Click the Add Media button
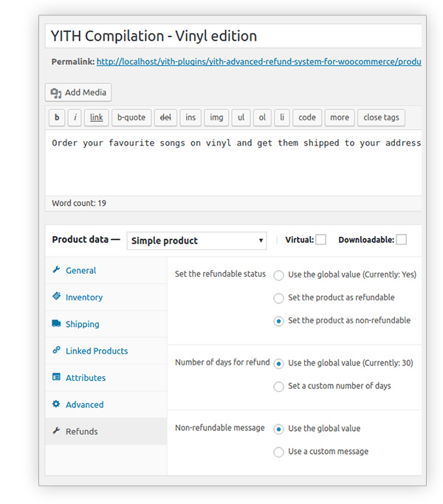 78,92
